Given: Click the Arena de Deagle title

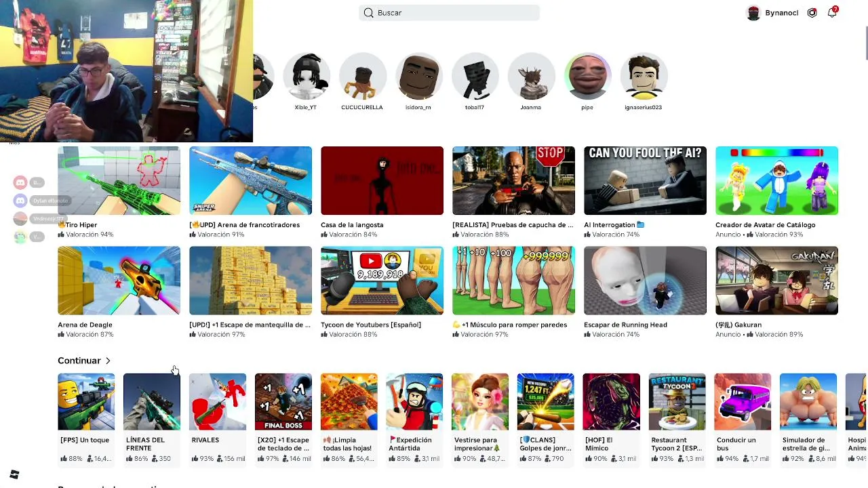Looking at the screenshot, I should tap(85, 325).
